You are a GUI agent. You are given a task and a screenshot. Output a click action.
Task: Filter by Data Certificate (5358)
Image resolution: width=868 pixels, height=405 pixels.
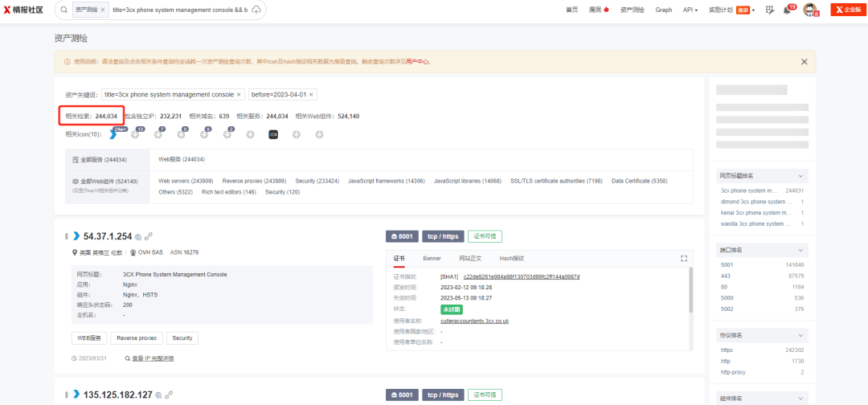[x=640, y=181]
